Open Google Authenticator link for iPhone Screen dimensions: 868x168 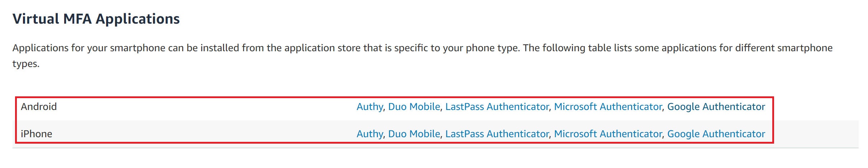tap(716, 134)
